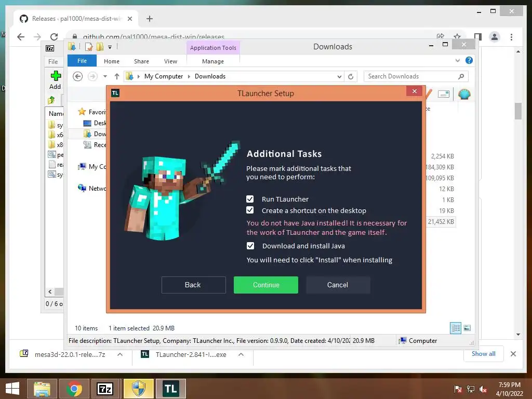Switch to the View ribbon tab
532x399 pixels.
170,61
